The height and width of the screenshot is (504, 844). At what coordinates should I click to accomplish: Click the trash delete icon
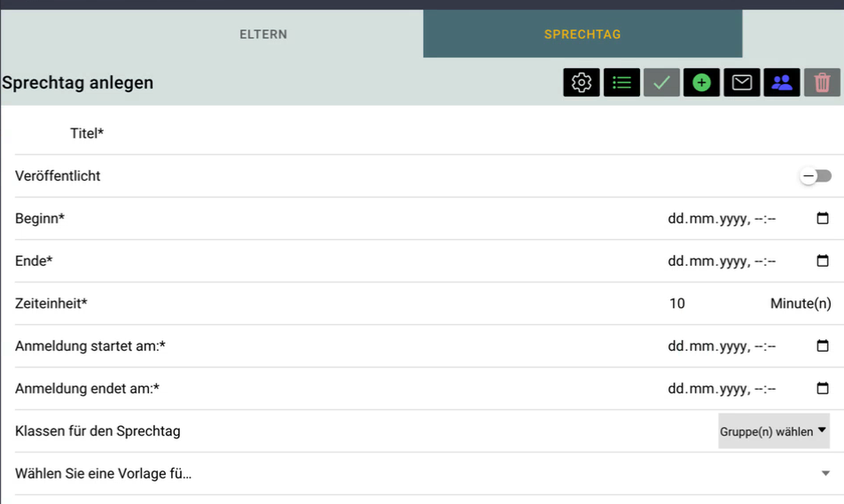point(822,82)
